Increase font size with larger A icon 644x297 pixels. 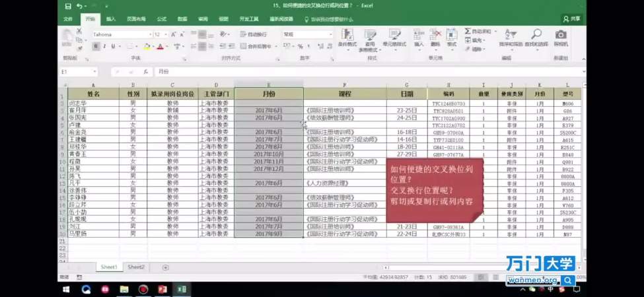173,34
